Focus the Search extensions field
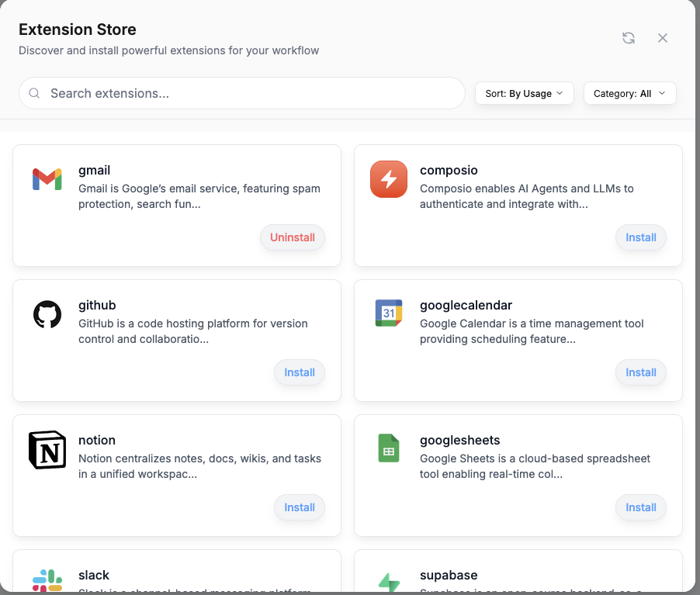 click(x=242, y=93)
